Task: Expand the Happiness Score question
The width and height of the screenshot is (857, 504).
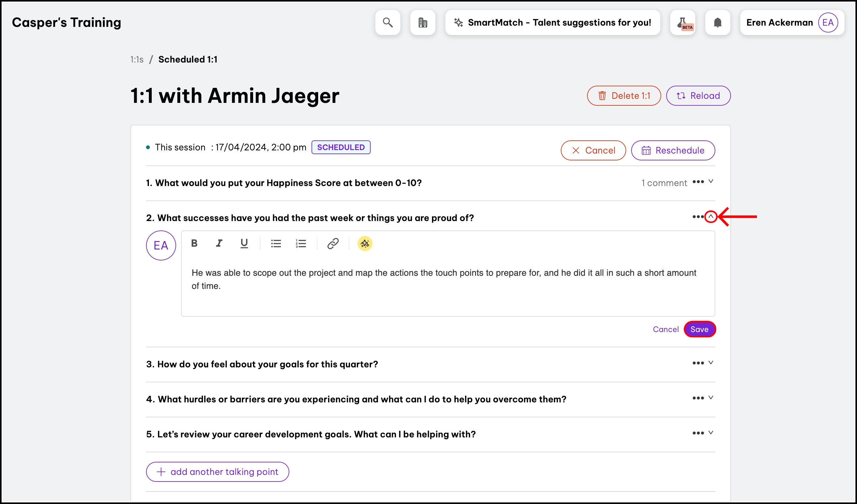Action: click(711, 181)
